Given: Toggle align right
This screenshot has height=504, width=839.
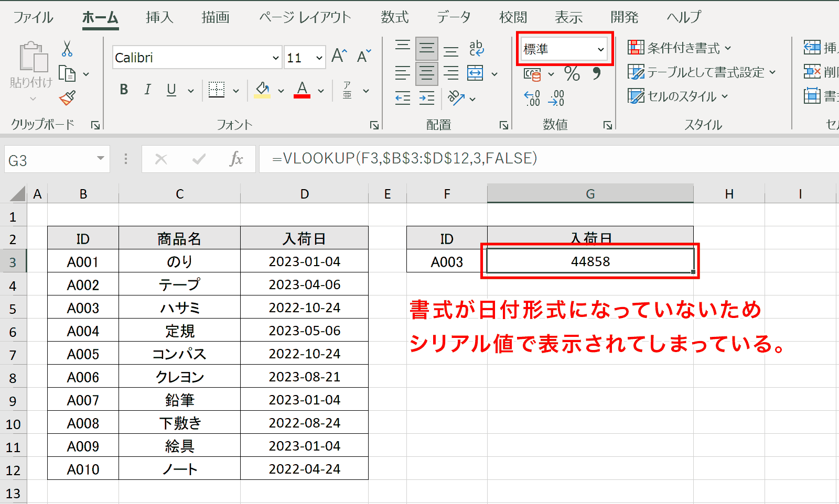Looking at the screenshot, I should [x=451, y=73].
